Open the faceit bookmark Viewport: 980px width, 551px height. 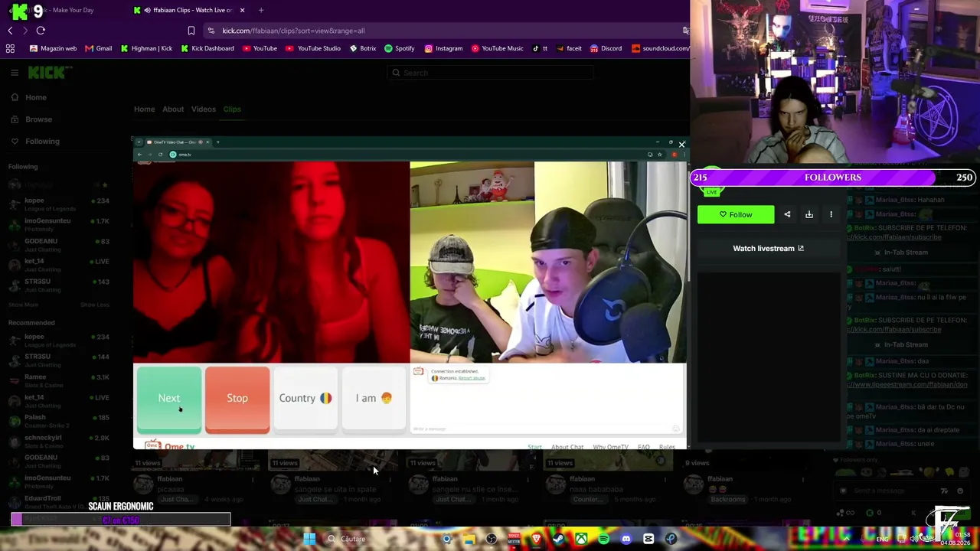coord(570,48)
